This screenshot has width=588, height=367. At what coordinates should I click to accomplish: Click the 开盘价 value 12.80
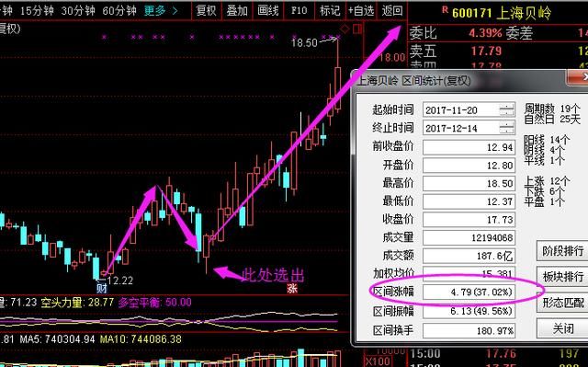469,166
